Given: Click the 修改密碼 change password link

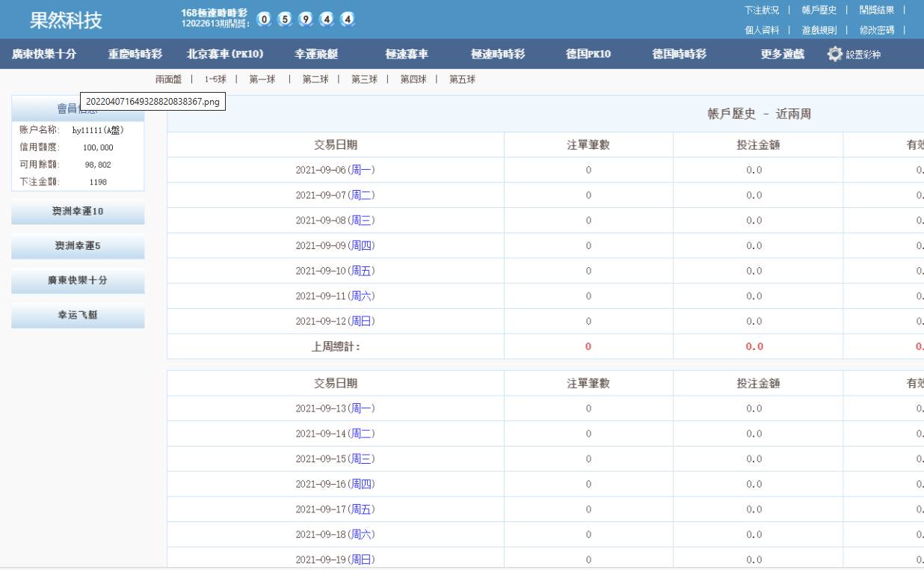Looking at the screenshot, I should (877, 30).
